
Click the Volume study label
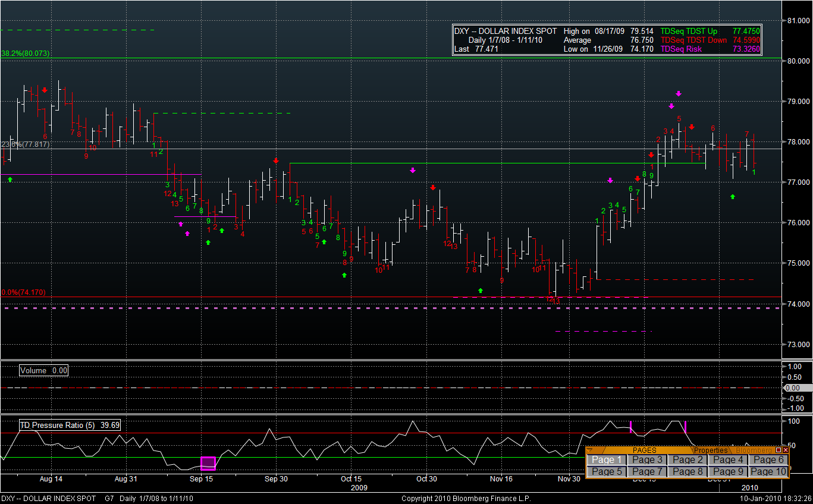44,370
